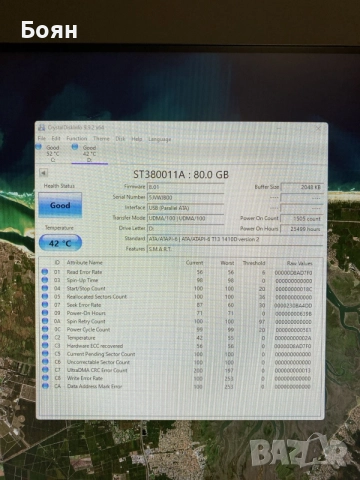Click the Serial Number field
Viewport: 360px width, 480px height.
(185, 197)
